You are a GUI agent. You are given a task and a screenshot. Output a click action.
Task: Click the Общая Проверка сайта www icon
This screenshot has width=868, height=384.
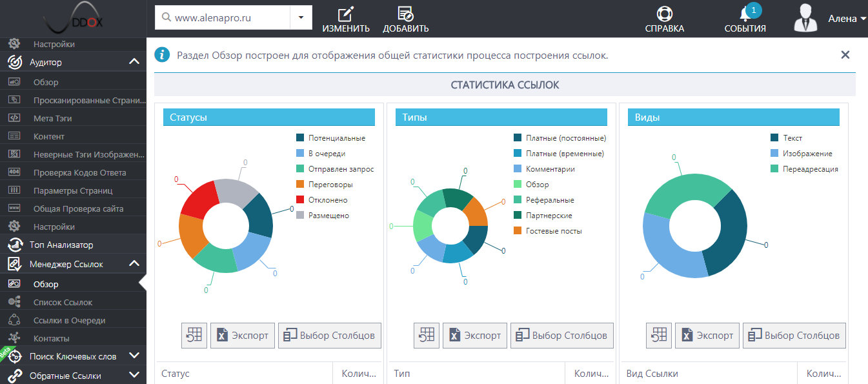pyautogui.click(x=14, y=208)
